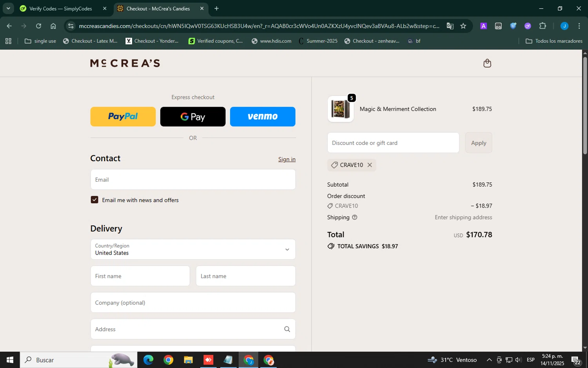Click the volume icon in system tray

pos(519,360)
